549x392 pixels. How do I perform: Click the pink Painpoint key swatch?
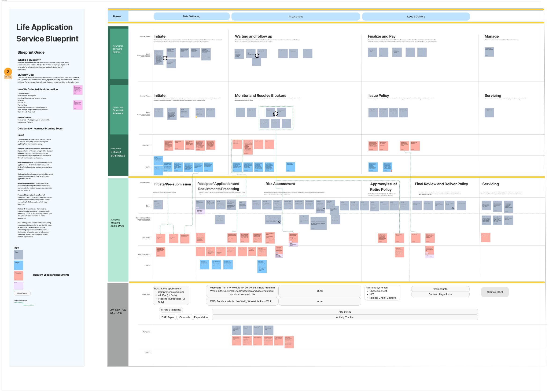(18, 276)
